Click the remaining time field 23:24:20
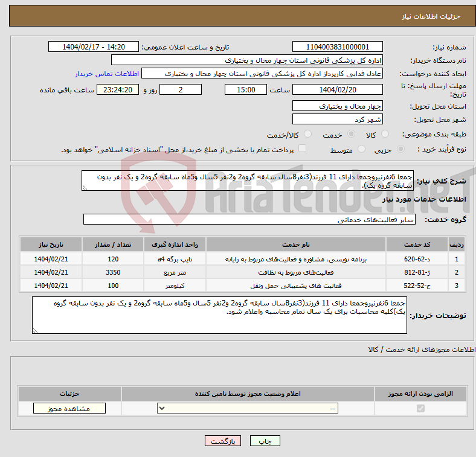Image resolution: width=476 pixels, height=457 pixels. [118, 89]
